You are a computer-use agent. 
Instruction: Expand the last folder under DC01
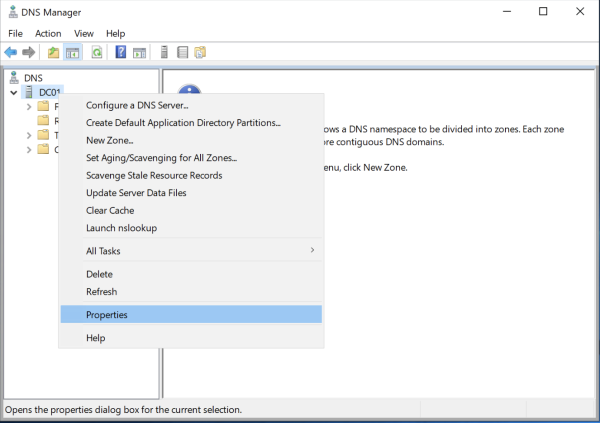coord(28,150)
